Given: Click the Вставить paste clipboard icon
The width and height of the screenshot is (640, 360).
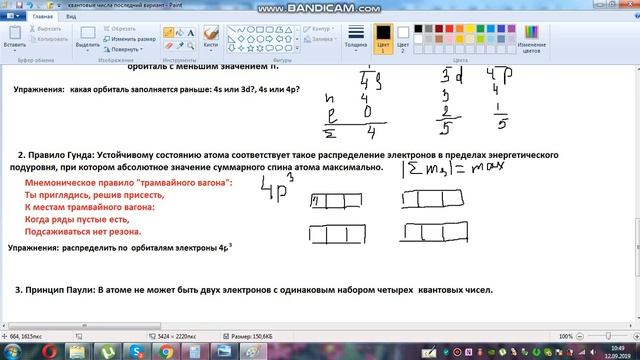Looking at the screenshot, I should coord(15,33).
